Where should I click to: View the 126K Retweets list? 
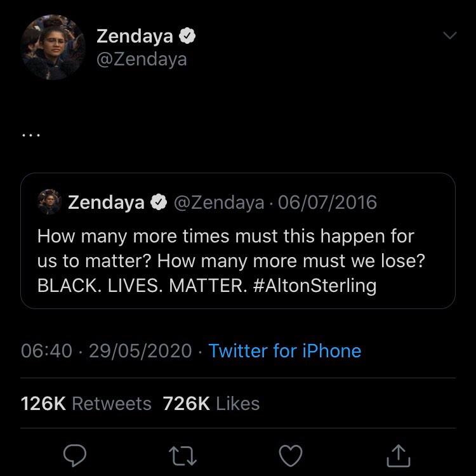coord(86,404)
